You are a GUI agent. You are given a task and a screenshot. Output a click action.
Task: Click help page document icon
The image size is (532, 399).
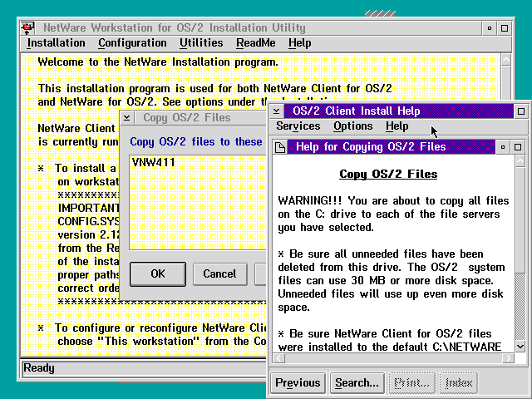point(280,147)
